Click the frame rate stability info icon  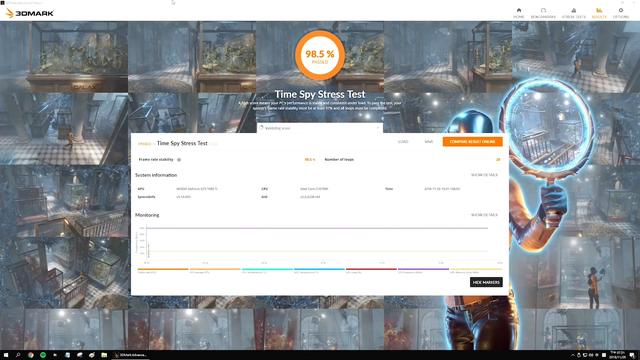pos(179,160)
